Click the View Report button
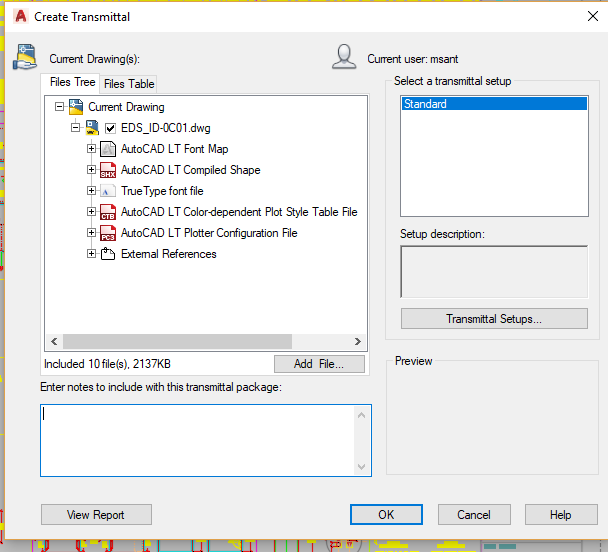608x552 pixels. [x=96, y=515]
